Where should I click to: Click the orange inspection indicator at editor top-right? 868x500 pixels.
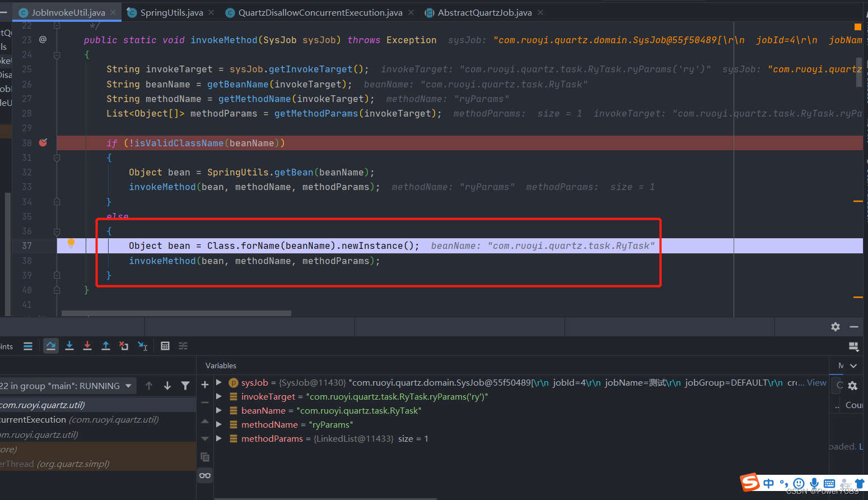(x=858, y=27)
